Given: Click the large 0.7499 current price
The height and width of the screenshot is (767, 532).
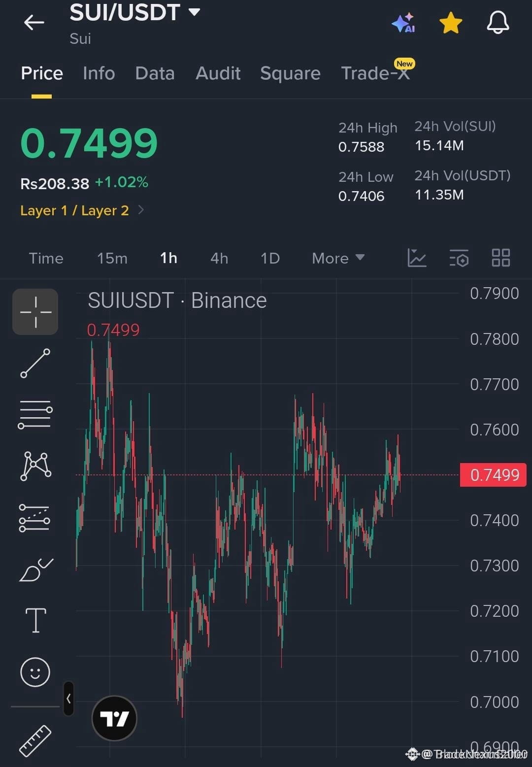Looking at the screenshot, I should click(x=89, y=143).
